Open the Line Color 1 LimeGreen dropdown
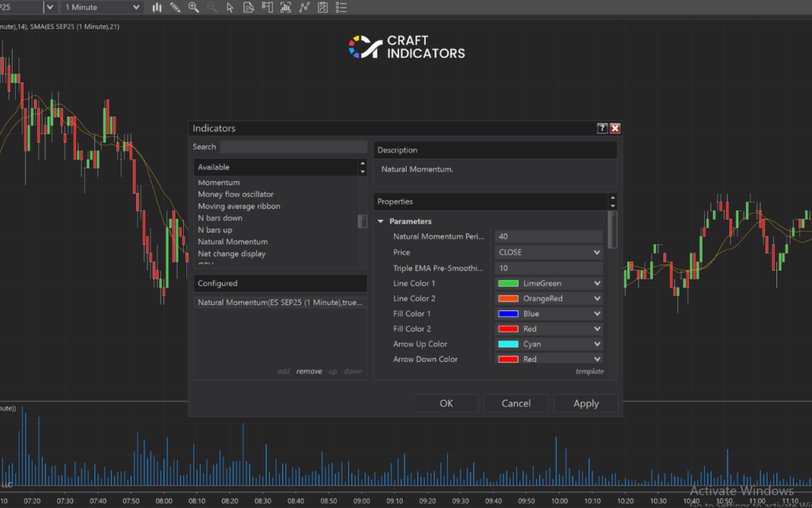812x508 pixels. point(549,283)
